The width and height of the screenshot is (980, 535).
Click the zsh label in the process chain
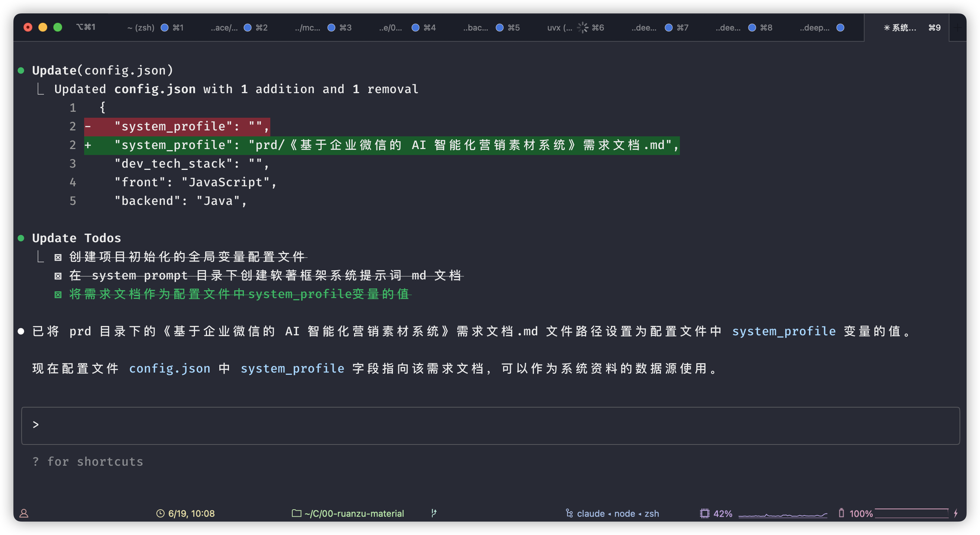[x=651, y=513]
